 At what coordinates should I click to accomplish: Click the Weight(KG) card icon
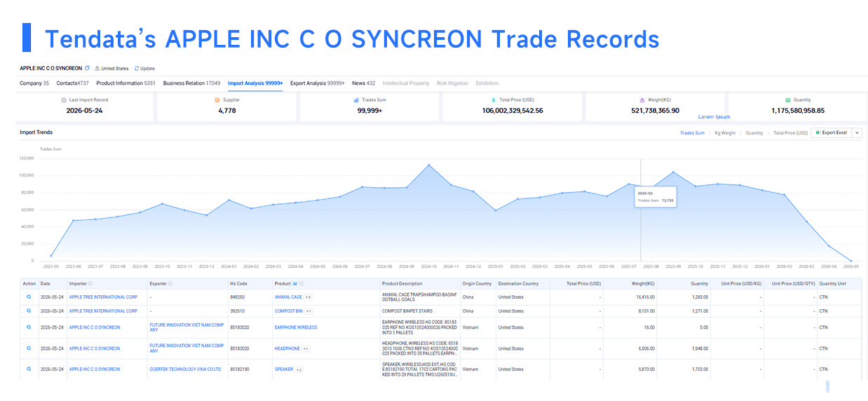642,100
